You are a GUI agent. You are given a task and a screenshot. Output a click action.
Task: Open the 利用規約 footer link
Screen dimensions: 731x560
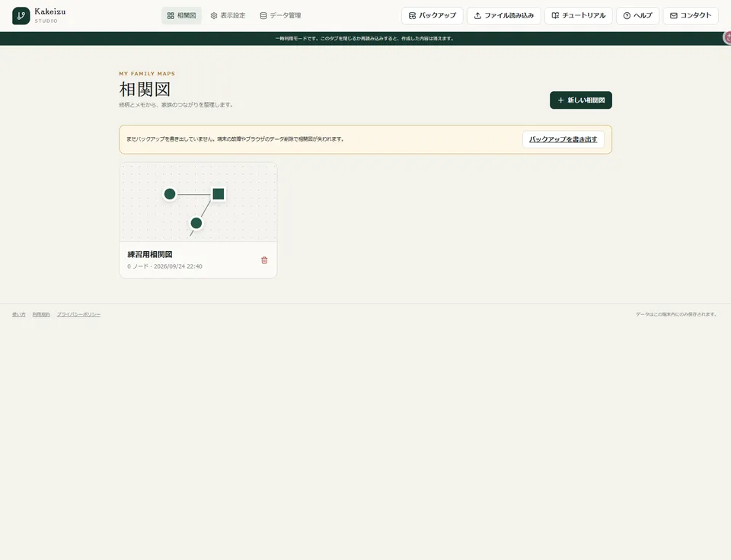(41, 314)
